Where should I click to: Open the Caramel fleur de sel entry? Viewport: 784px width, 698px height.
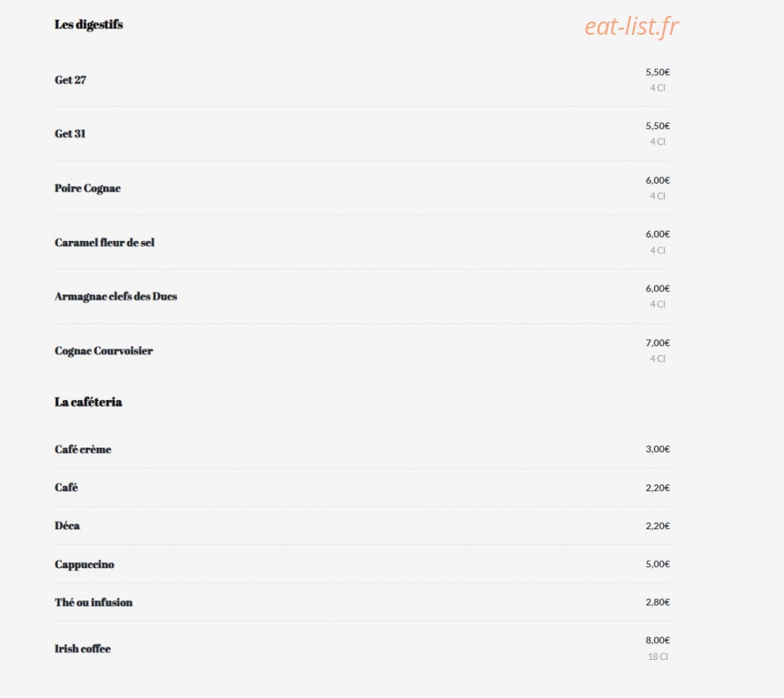[105, 242]
